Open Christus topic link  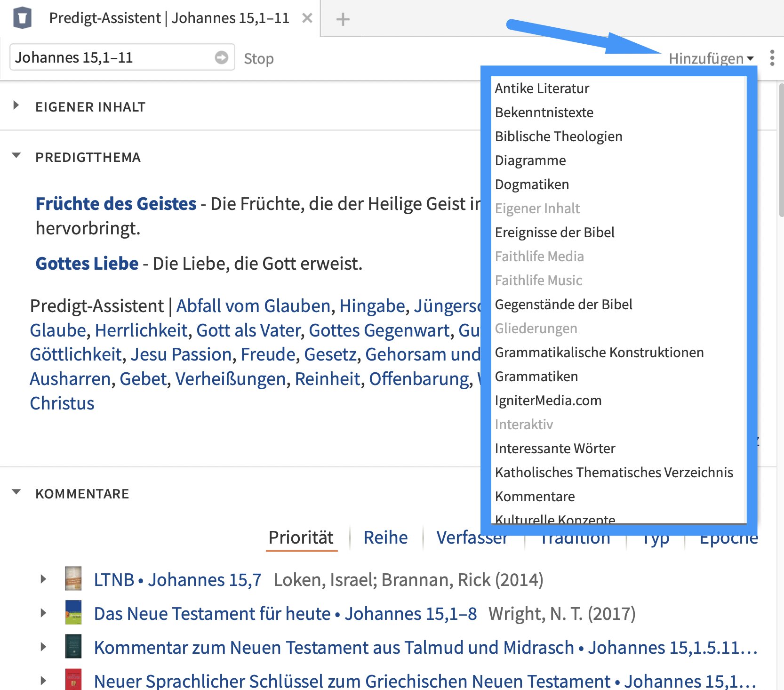[62, 403]
